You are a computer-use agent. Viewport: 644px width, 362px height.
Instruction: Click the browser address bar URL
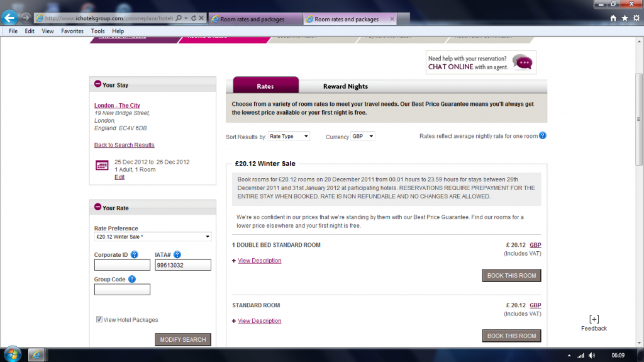(109, 18)
